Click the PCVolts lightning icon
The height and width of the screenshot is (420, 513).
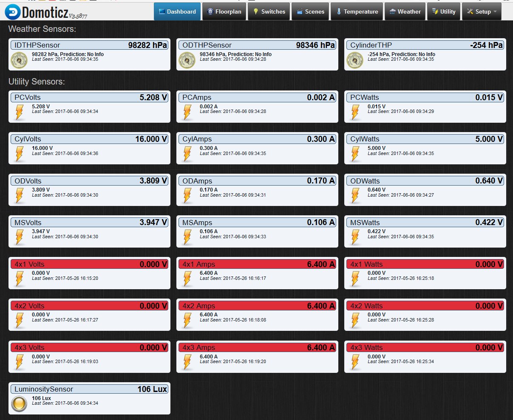click(20, 112)
